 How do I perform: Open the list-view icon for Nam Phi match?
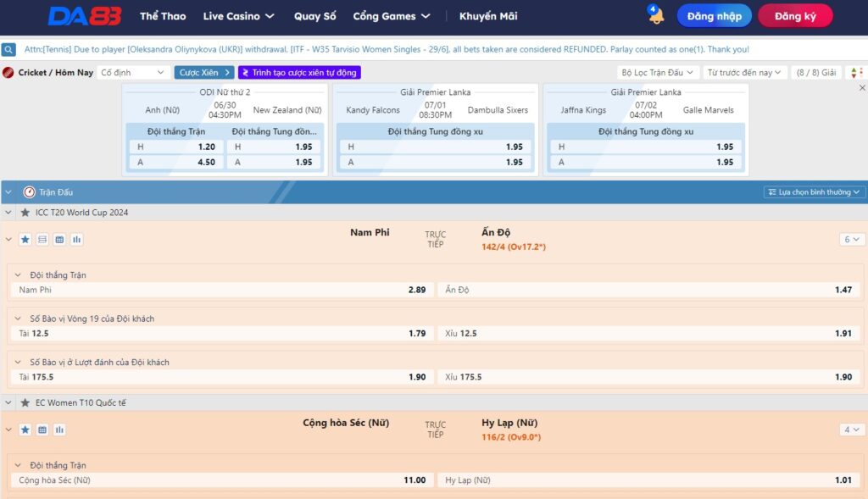tap(42, 240)
